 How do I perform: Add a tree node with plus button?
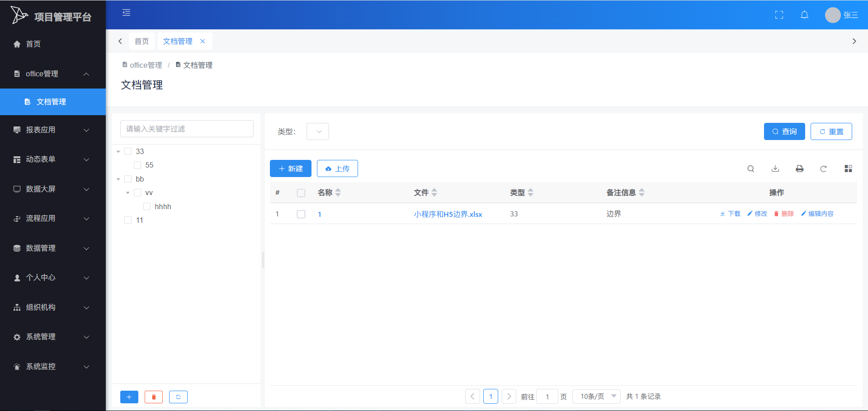pyautogui.click(x=129, y=397)
